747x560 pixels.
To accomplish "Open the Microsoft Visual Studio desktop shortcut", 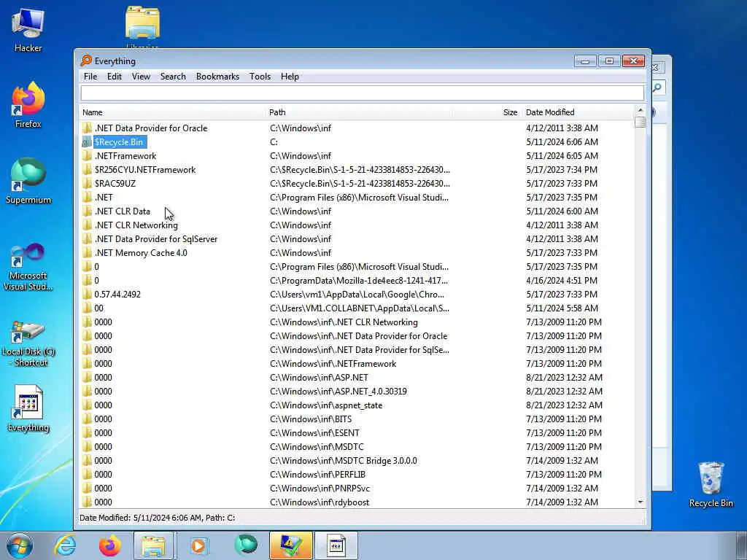I will (28, 267).
